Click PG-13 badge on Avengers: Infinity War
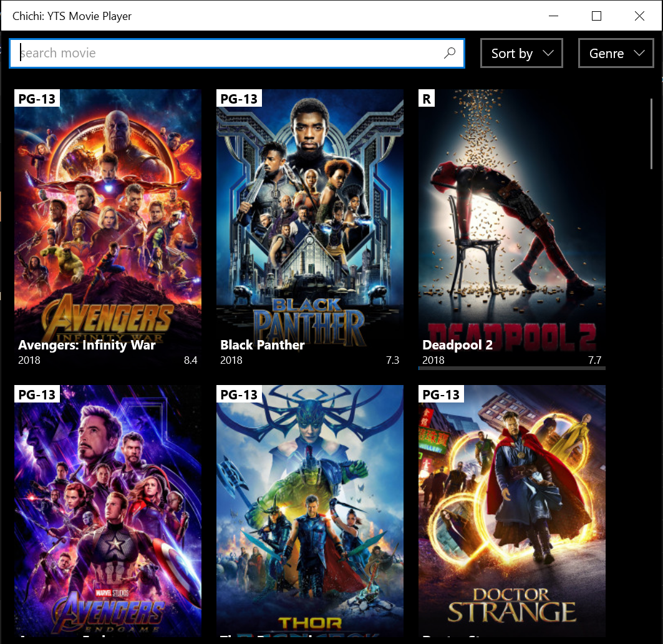The height and width of the screenshot is (644, 663). 37,98
